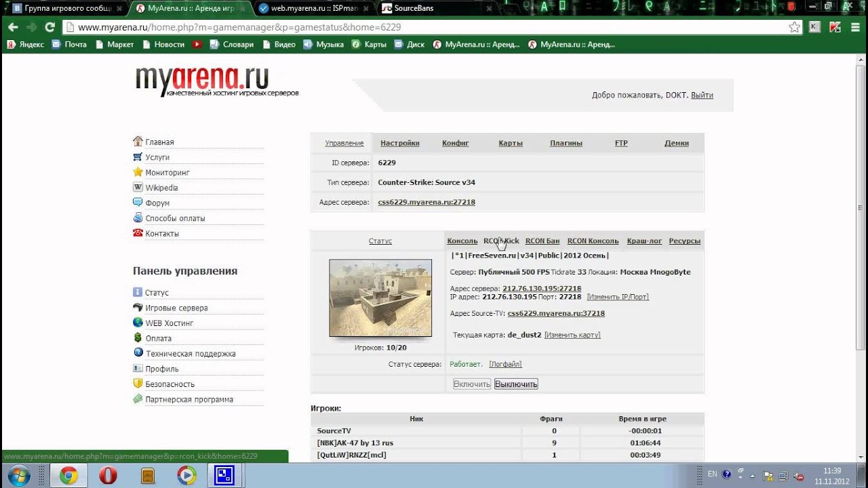
Task: Switch to the Конфиг tab
Action: (456, 143)
